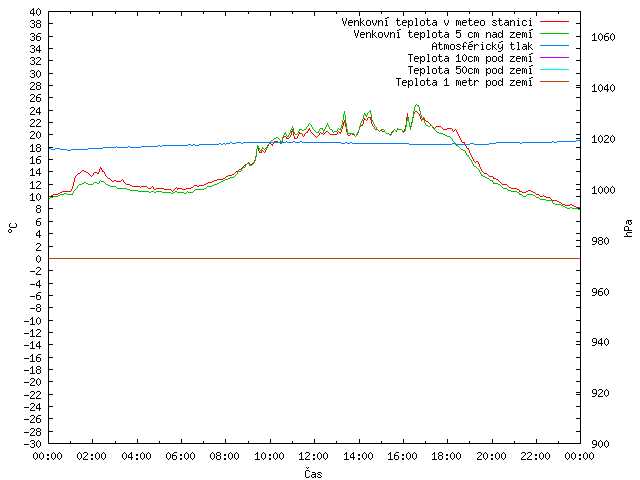Click legend entry 'Teplota 1 metr pod zemí'
The width and height of the screenshot is (640, 480).
coord(464,82)
